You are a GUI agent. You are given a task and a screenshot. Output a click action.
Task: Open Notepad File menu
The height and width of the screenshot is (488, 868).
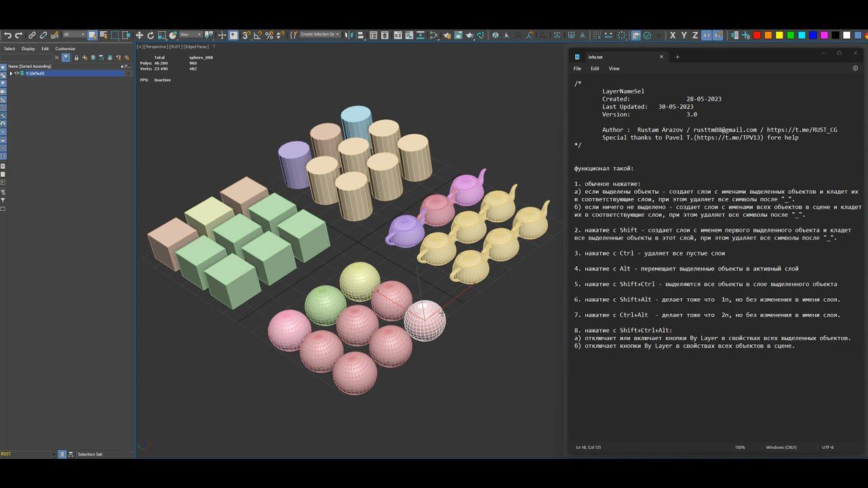click(x=577, y=68)
